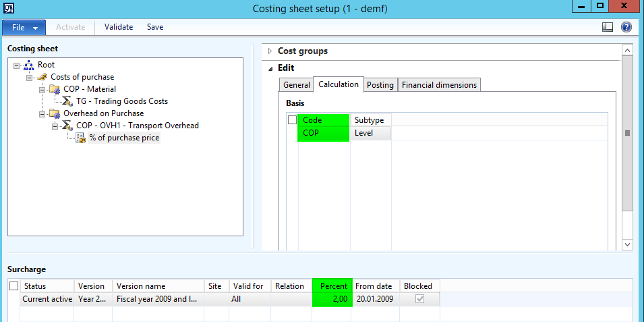Click the COP - Material folder icon
The image size is (644, 322).
point(55,89)
